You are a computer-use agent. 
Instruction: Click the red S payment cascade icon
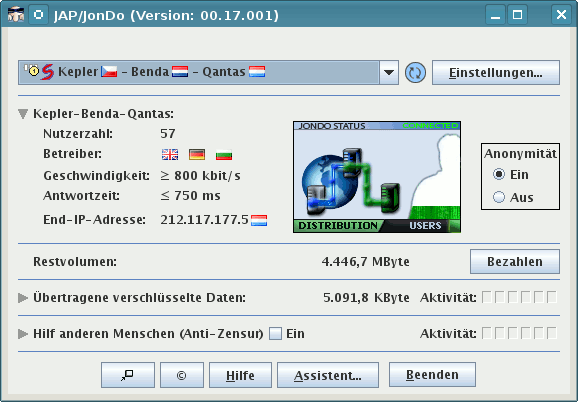pyautogui.click(x=47, y=72)
